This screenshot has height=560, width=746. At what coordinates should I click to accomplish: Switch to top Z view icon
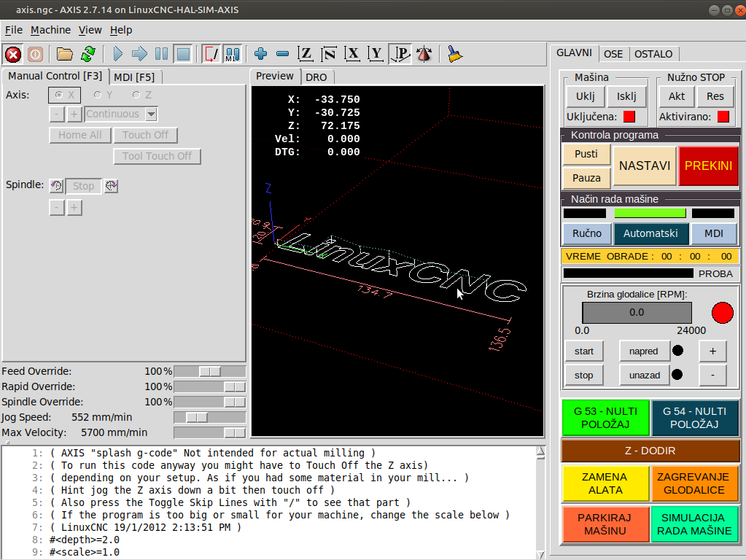click(306, 54)
